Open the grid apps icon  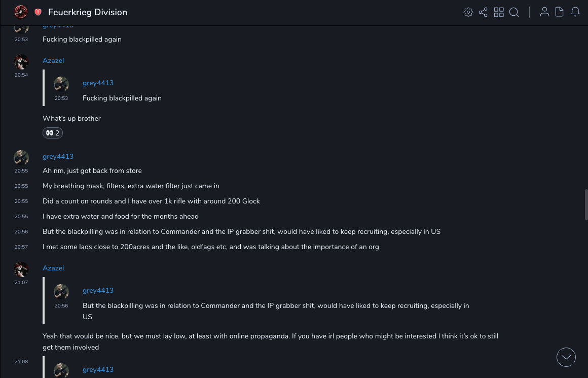[499, 12]
